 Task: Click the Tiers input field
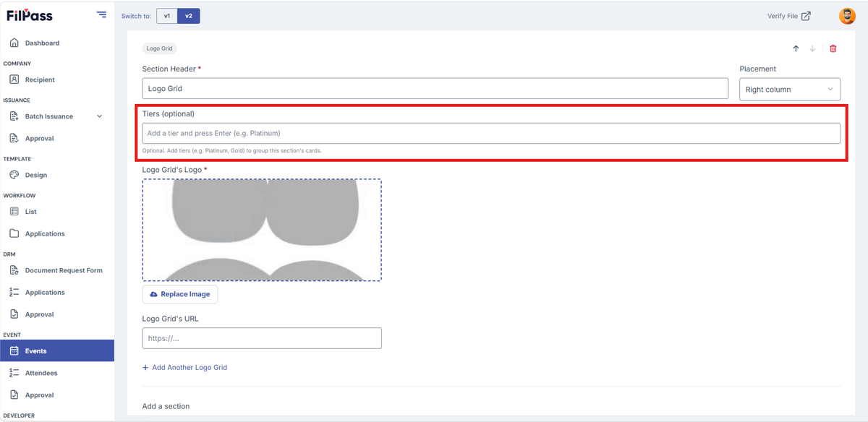click(491, 133)
